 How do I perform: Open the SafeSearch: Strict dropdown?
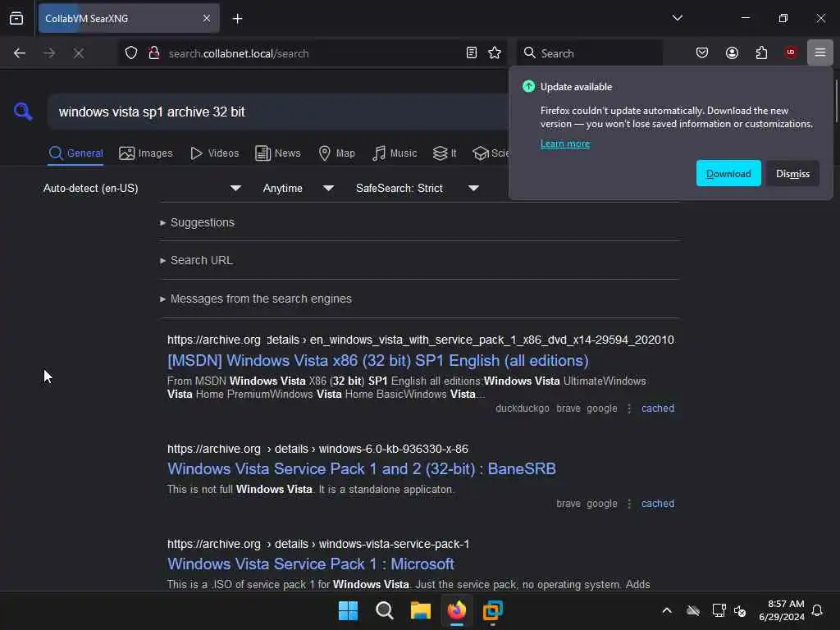pos(417,188)
